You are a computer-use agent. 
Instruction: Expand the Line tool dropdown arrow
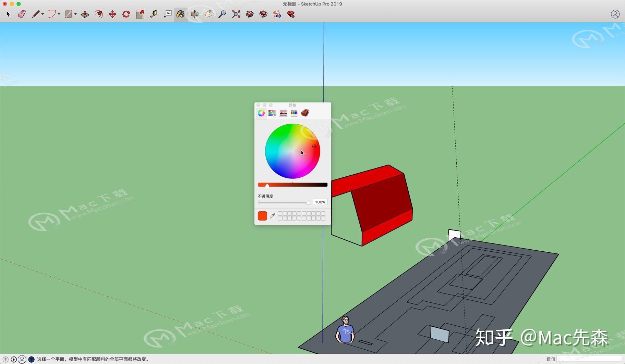(43, 14)
